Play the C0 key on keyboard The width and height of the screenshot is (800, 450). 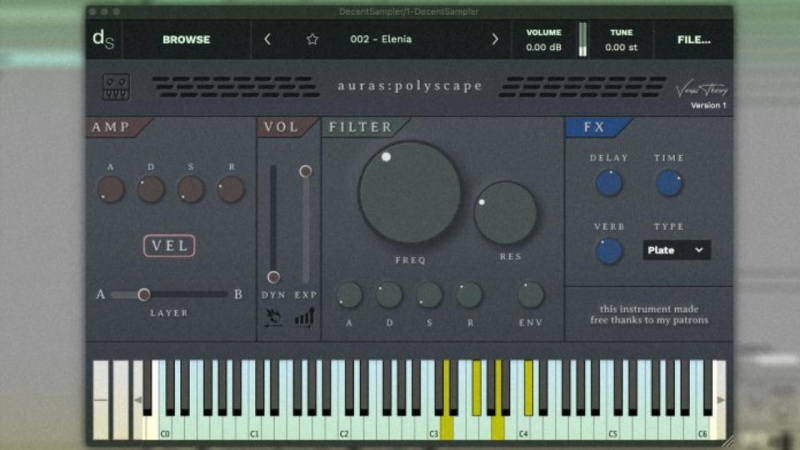(165, 427)
